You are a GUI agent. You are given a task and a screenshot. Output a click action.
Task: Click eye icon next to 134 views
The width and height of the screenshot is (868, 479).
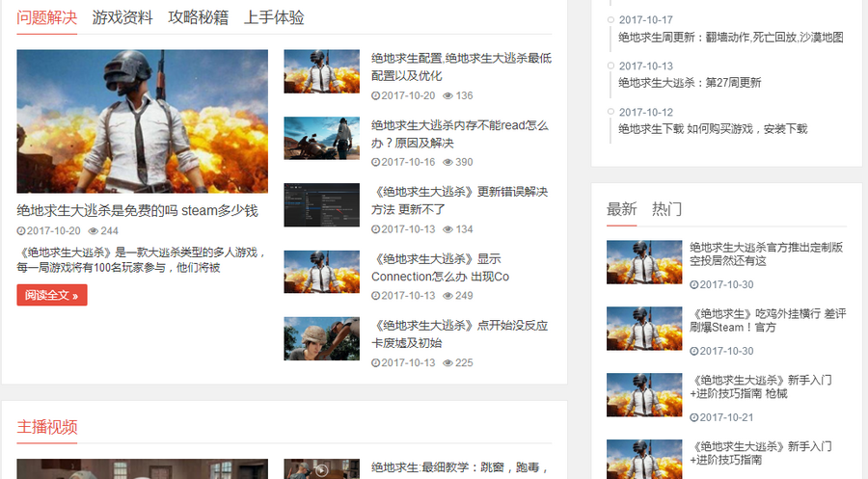coord(448,229)
